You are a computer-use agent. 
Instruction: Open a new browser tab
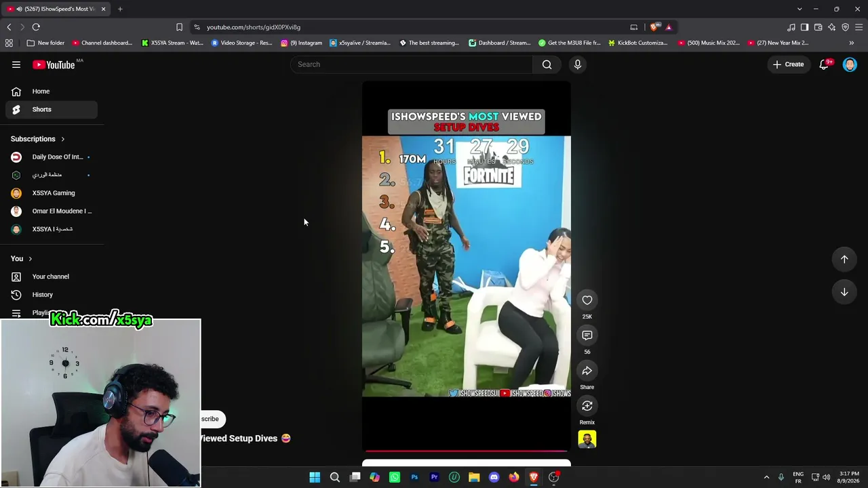[x=120, y=9]
